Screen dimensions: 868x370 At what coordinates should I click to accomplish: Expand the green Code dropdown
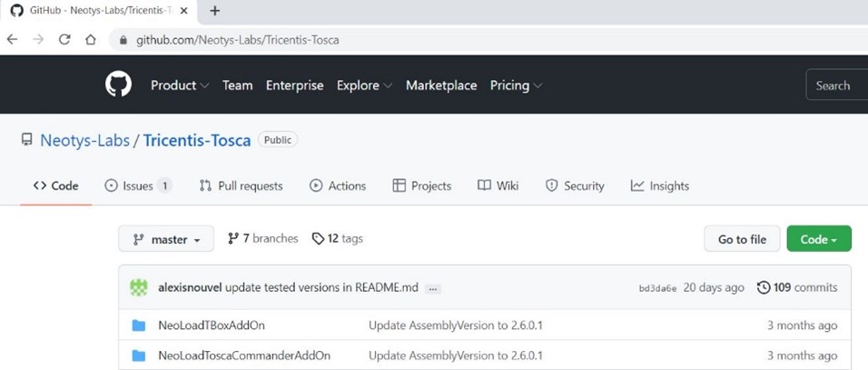(x=819, y=239)
